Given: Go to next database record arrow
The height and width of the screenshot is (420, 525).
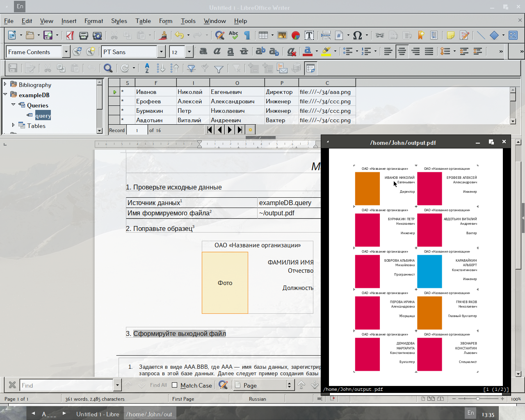Looking at the screenshot, I should (230, 130).
